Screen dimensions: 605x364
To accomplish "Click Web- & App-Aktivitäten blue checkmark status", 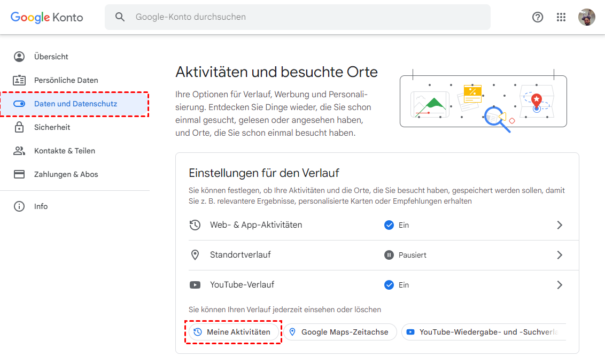I will [x=389, y=225].
